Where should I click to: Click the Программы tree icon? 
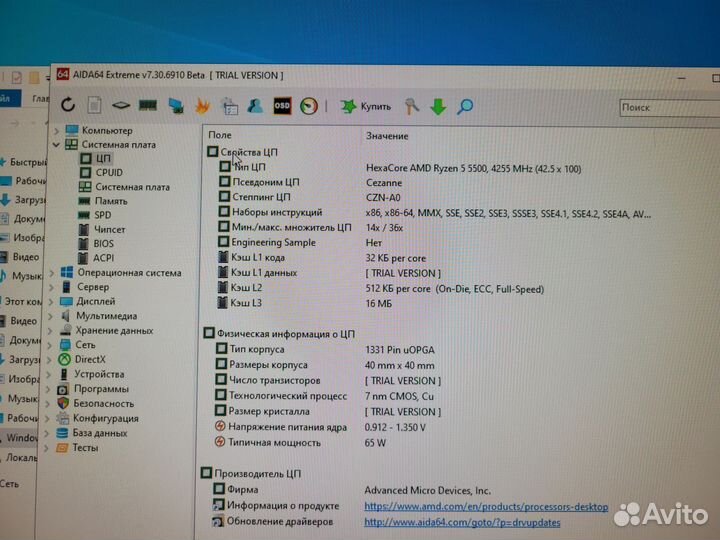[x=63, y=389]
